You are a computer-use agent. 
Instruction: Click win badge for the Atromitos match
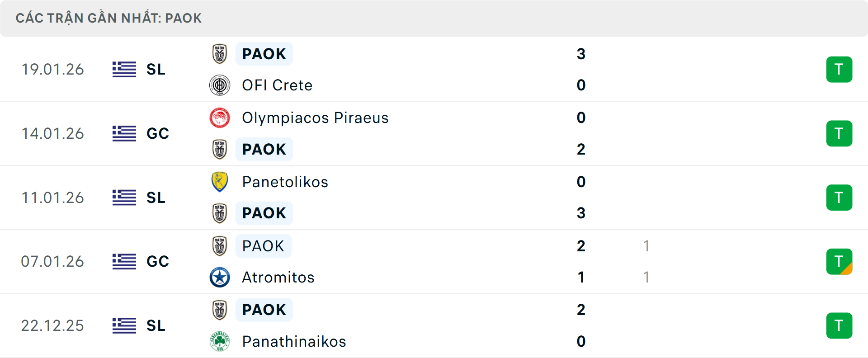click(x=839, y=262)
